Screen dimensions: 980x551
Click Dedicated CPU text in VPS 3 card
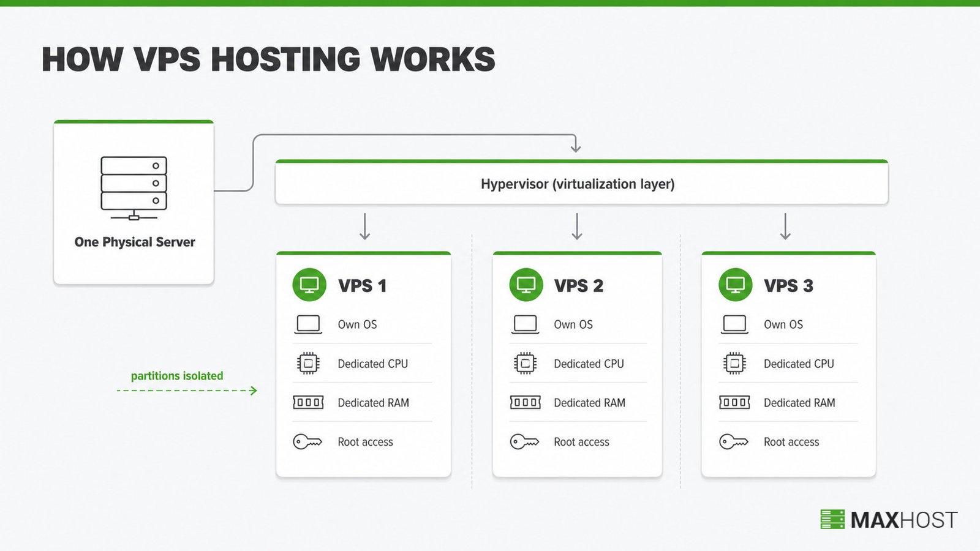click(x=799, y=364)
